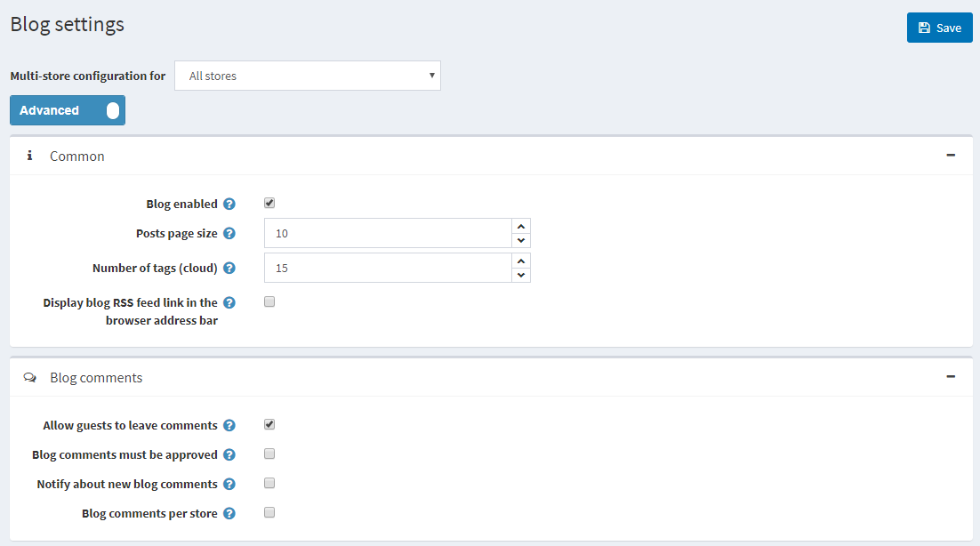This screenshot has height=546, width=980.
Task: Collapse the Blog comments panel
Action: (x=951, y=377)
